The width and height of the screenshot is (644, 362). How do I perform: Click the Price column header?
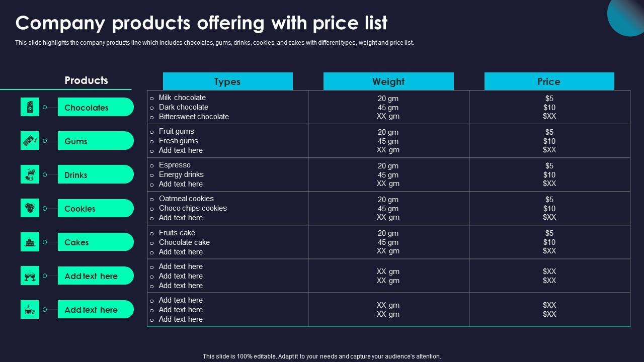click(549, 81)
